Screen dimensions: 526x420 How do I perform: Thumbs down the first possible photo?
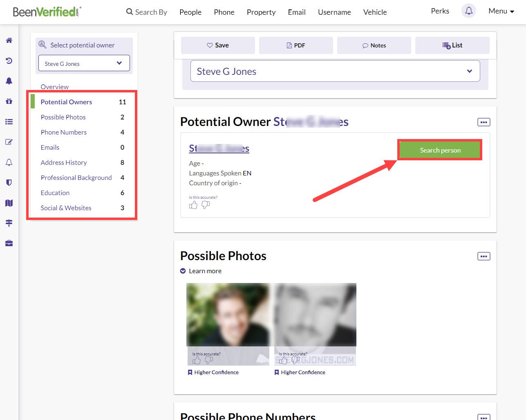(209, 360)
